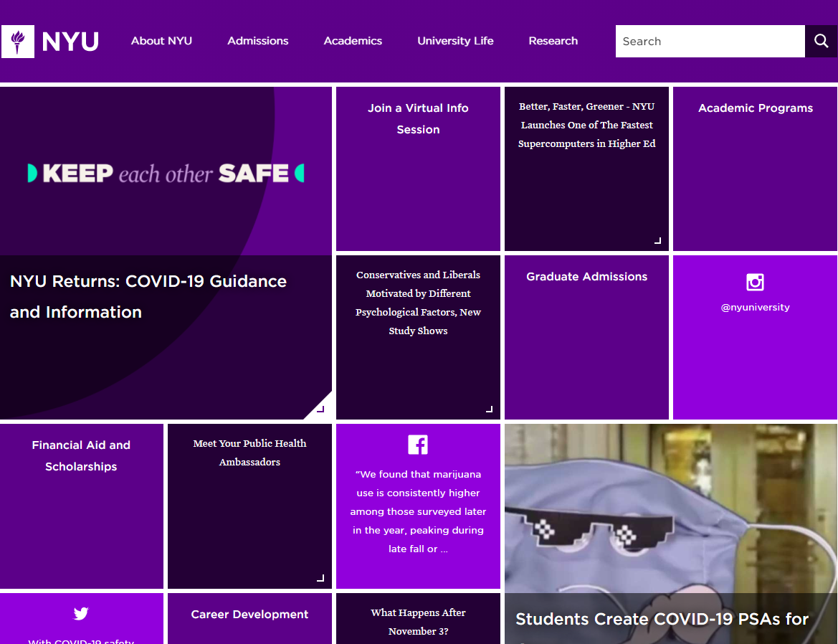The width and height of the screenshot is (838, 644).
Task: Open What Happens After November 3 story
Action: [418, 622]
